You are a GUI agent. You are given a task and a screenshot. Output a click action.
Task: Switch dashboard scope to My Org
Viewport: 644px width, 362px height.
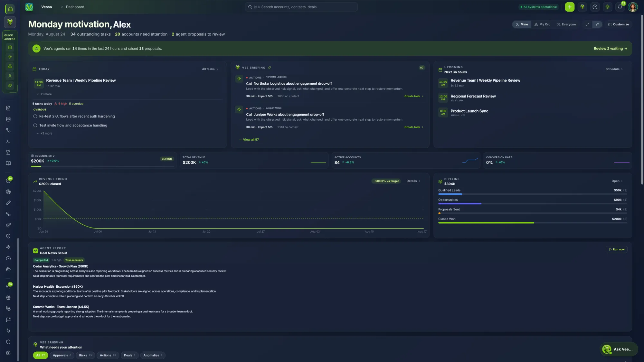point(542,24)
